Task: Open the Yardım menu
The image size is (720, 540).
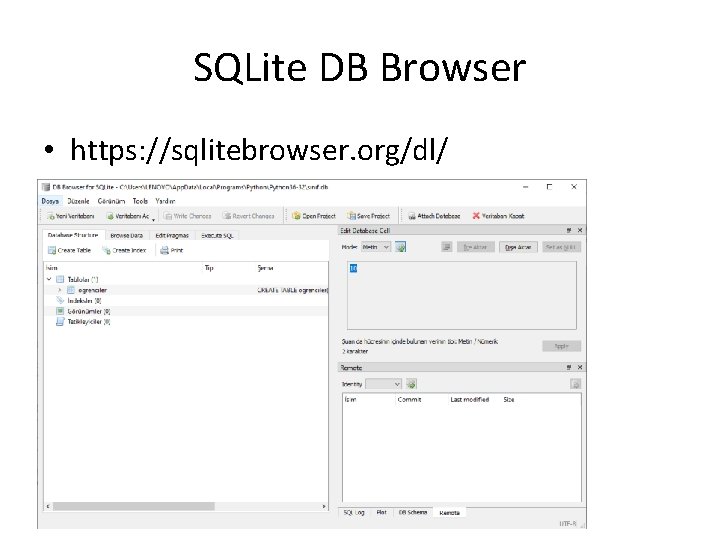Action: 165,201
